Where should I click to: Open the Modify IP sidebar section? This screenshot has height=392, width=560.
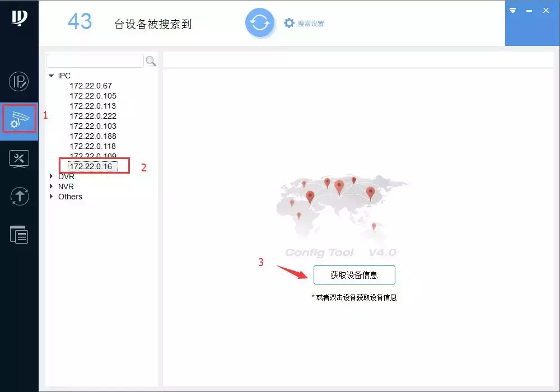coord(19,81)
